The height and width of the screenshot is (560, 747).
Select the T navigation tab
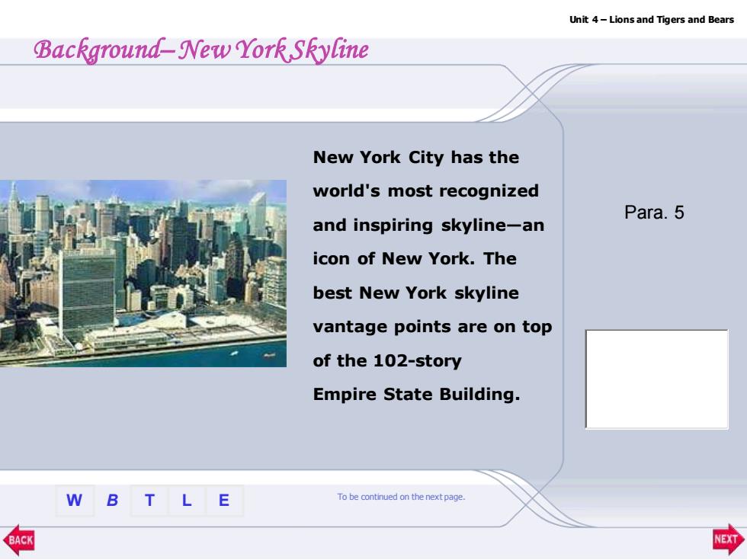(149, 501)
